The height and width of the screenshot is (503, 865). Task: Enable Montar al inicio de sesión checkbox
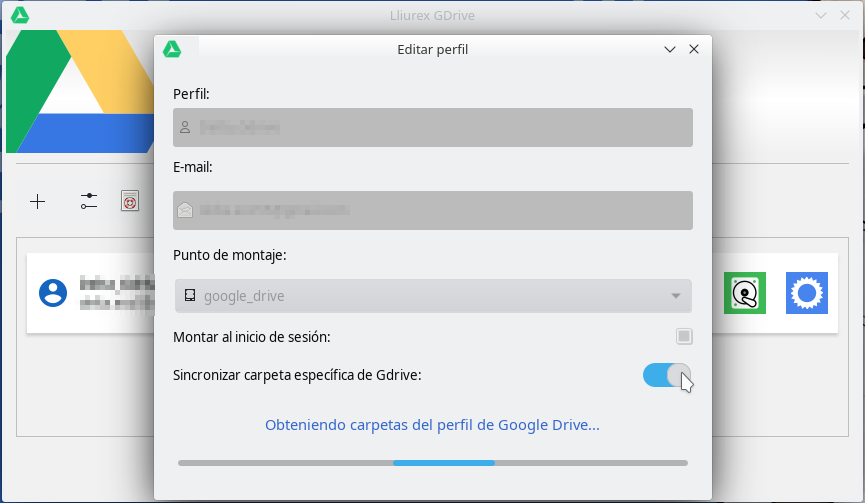684,337
